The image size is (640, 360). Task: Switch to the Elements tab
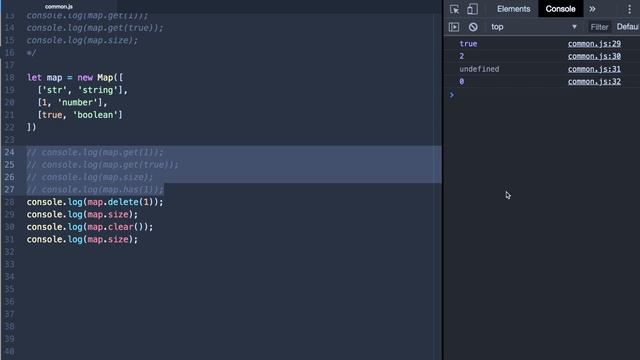click(513, 9)
